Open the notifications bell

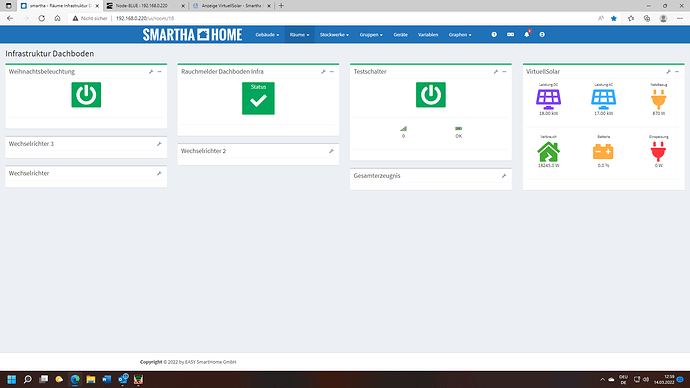coord(527,34)
